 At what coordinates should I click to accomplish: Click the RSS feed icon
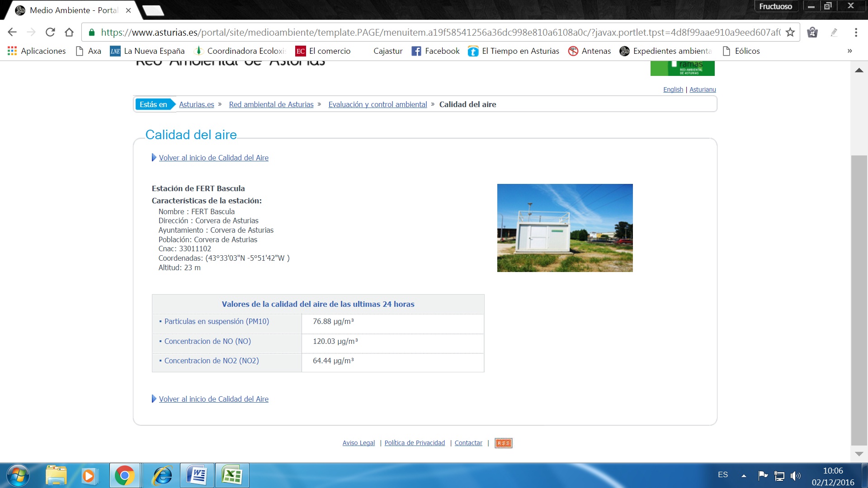[503, 443]
